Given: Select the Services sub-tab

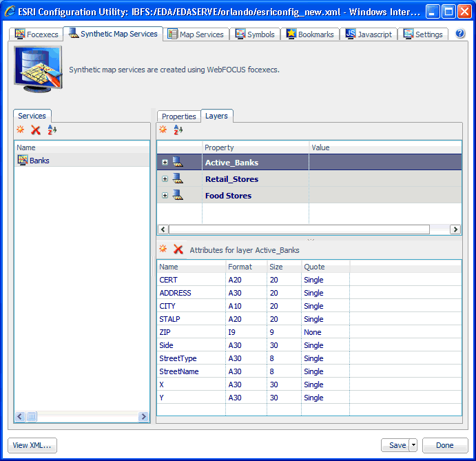Looking at the screenshot, I should 32,116.
